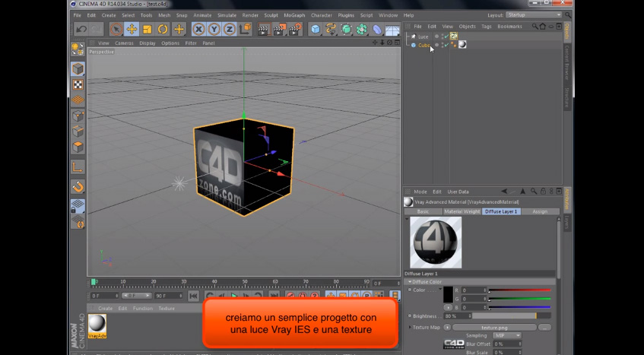Add a Cube primitive object
Viewport: 644px width, 355px height.
pos(316,29)
